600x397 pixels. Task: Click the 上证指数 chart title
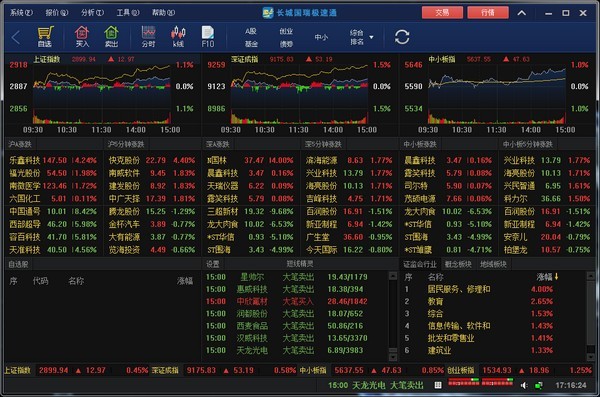(47, 59)
